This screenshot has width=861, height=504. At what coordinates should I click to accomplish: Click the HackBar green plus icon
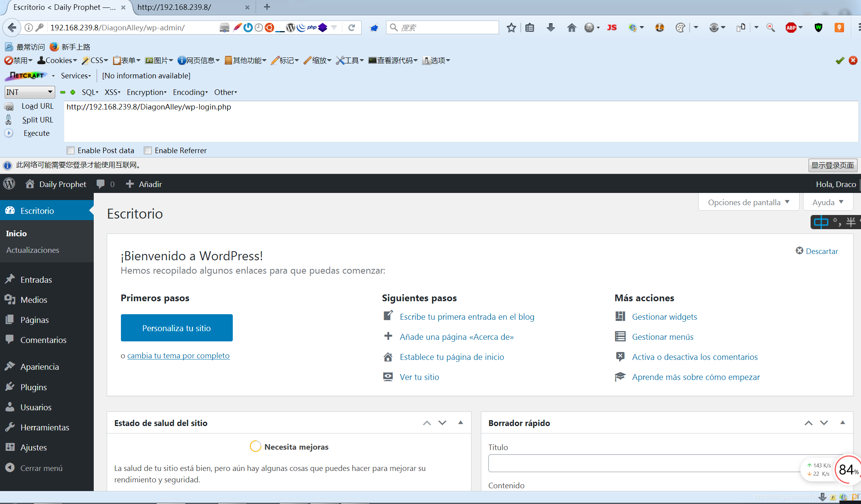coord(73,92)
